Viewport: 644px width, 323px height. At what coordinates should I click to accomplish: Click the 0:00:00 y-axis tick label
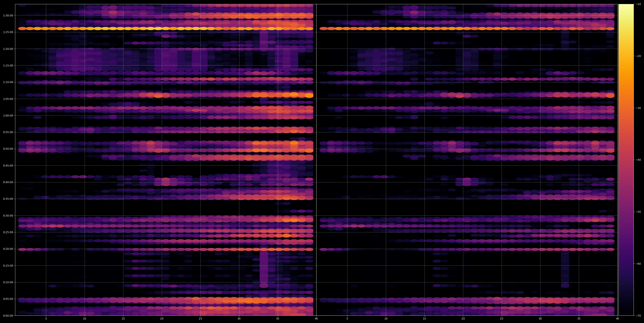[x=8, y=316]
